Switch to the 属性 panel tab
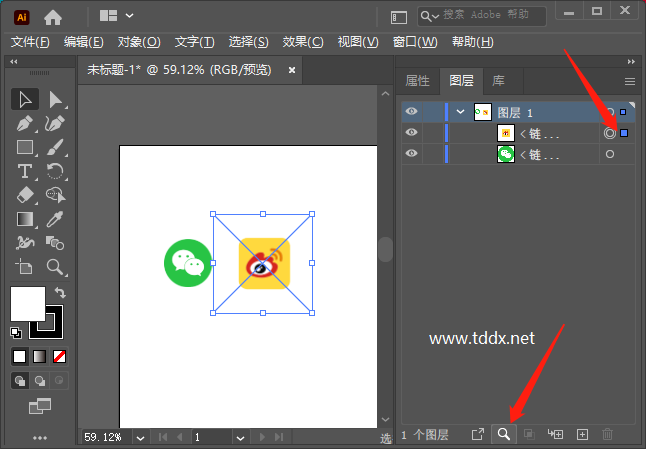This screenshot has height=449, width=646. (417, 81)
